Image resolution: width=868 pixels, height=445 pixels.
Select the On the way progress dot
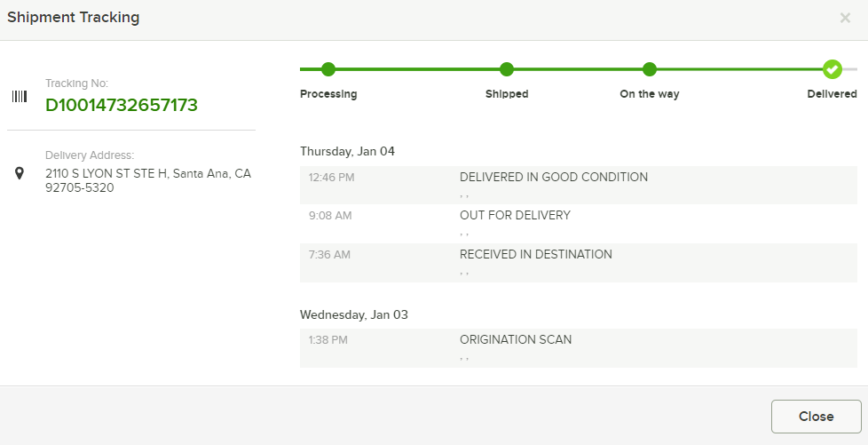tap(650, 69)
